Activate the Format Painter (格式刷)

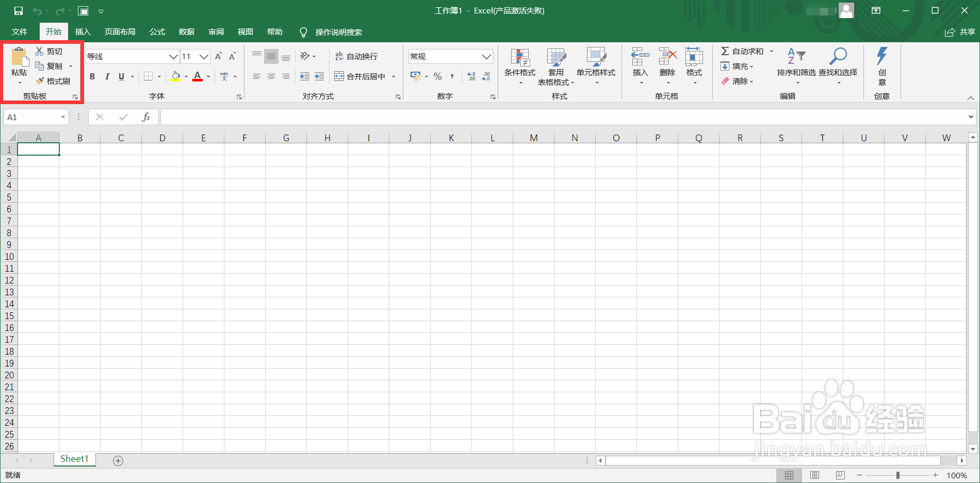pyautogui.click(x=53, y=81)
